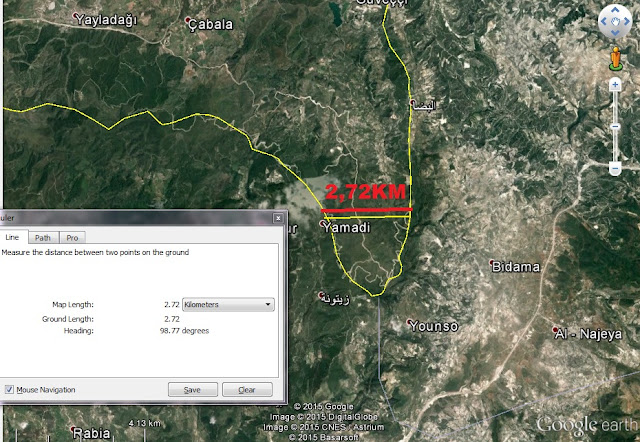Image resolution: width=640 pixels, height=442 pixels.
Task: Pick up the Street View pegman
Action: 616,58
